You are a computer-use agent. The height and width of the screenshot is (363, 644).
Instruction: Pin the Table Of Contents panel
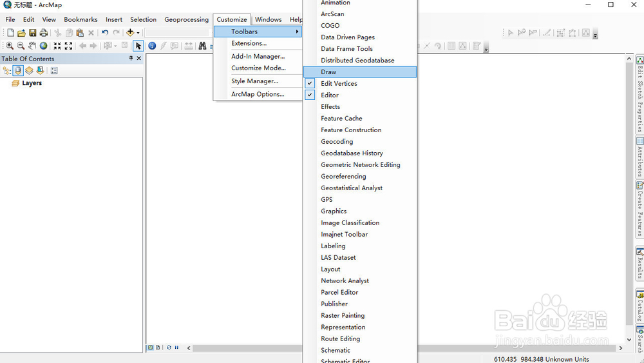131,59
